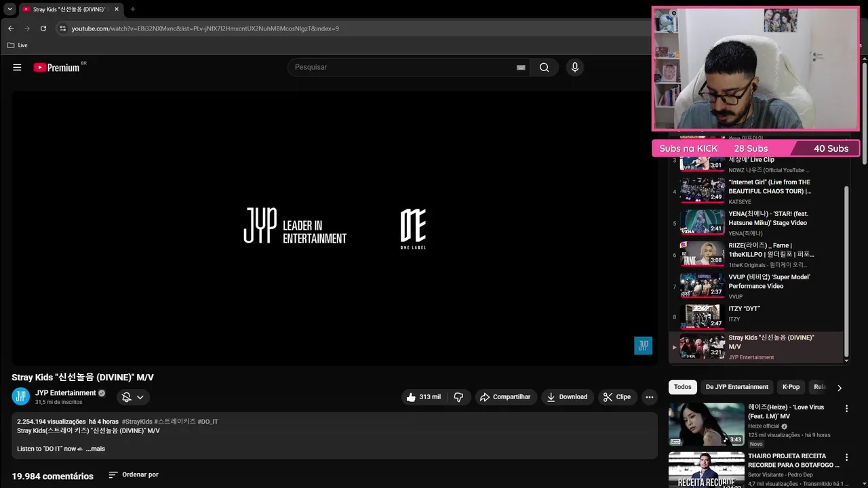Go back with the browser back arrow
868x488 pixels.
(x=10, y=28)
